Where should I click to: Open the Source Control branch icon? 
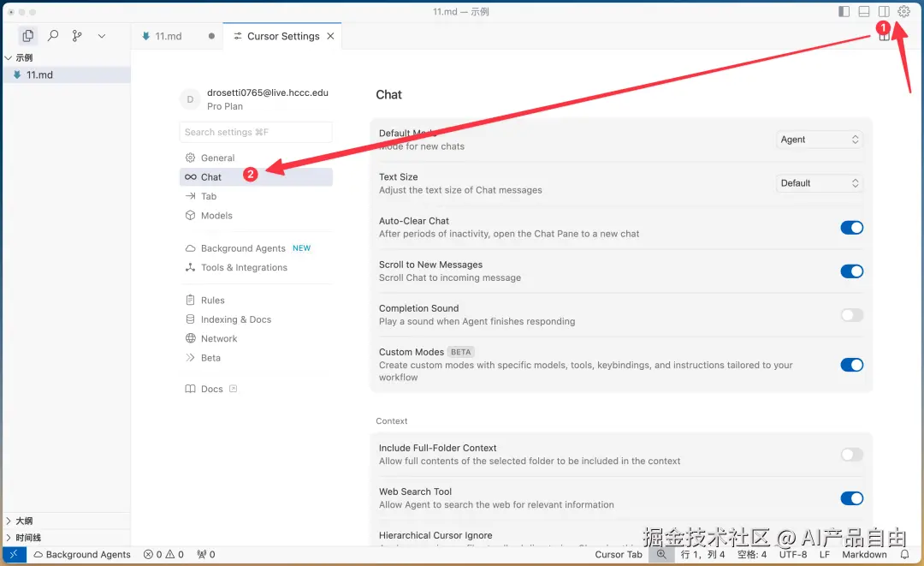click(x=77, y=36)
